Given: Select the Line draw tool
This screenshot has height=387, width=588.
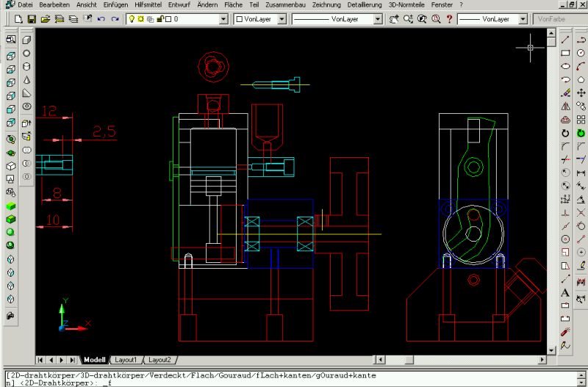Looking at the screenshot, I should pyautogui.click(x=565, y=40).
